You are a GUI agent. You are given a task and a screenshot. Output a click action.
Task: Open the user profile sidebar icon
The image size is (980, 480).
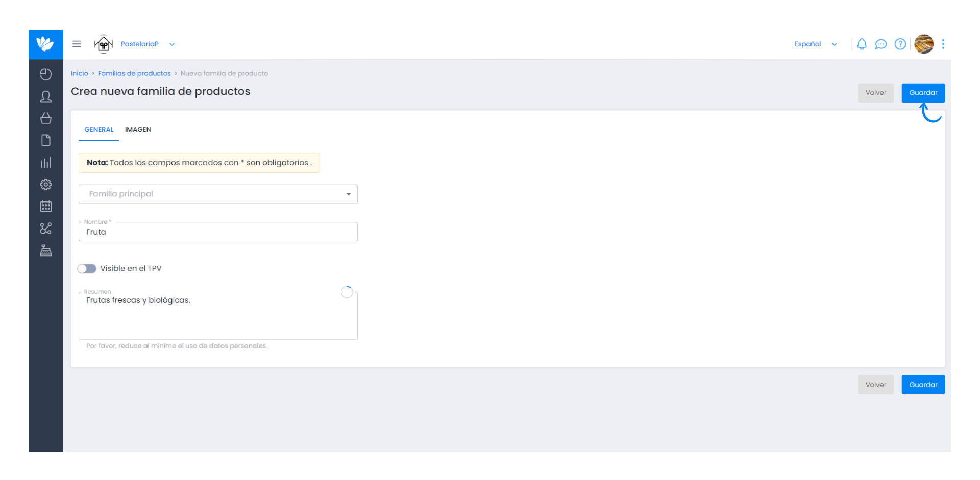(46, 96)
